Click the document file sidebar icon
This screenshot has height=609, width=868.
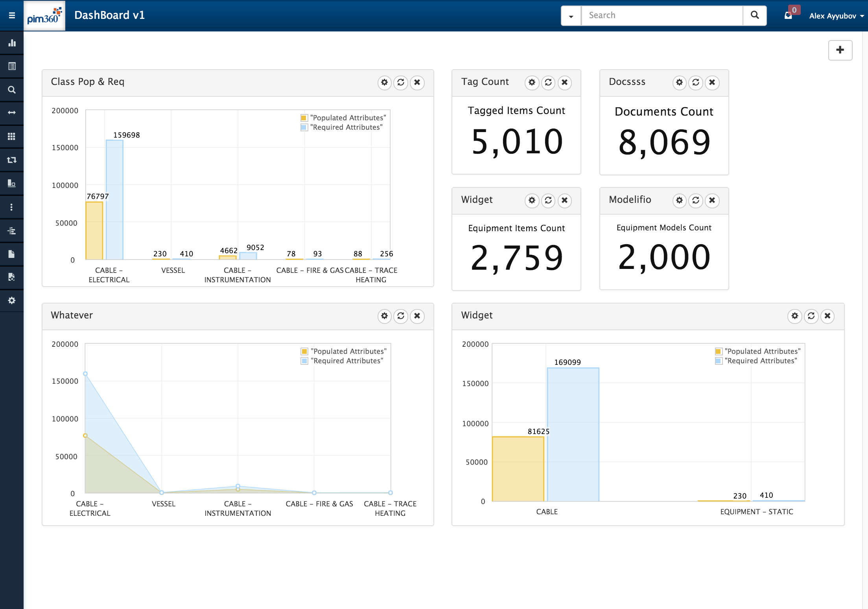pos(12,254)
